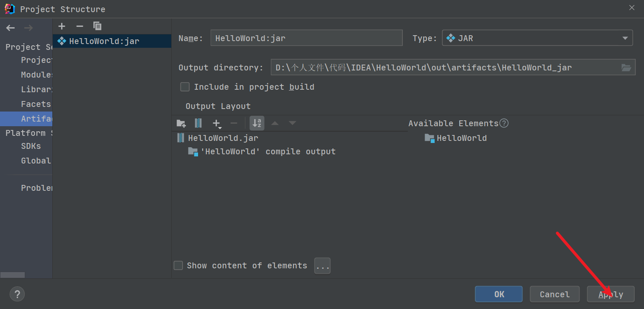This screenshot has height=309, width=644.
Task: Click the Name input field
Action: pos(306,38)
